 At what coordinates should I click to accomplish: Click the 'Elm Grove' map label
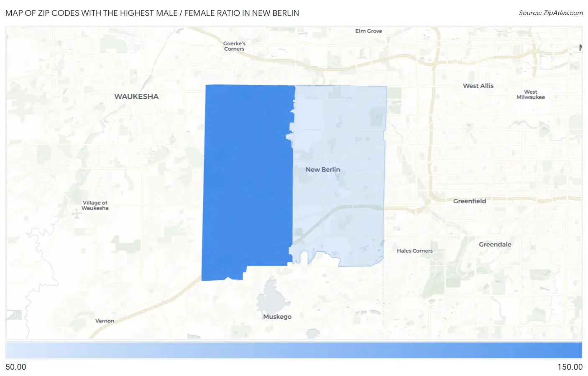pos(368,31)
